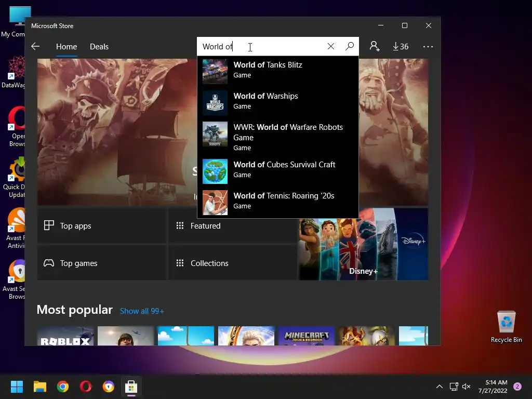
Task: Click World of Tanks Blitz game icon
Action: pos(215,72)
